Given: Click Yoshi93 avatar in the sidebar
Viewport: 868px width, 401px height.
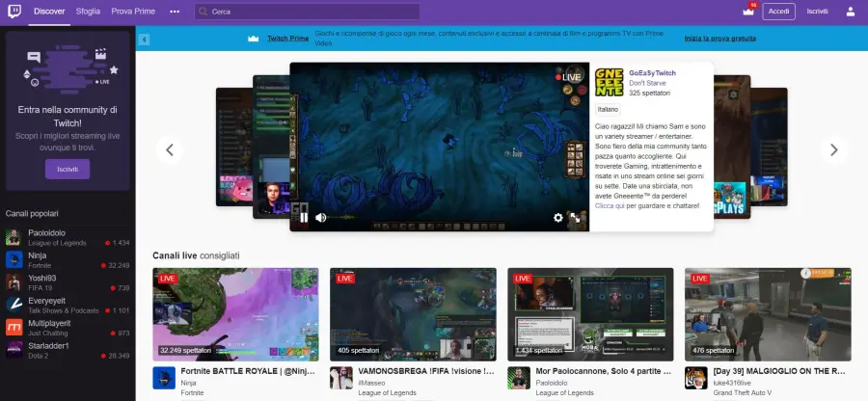Looking at the screenshot, I should (x=14, y=282).
